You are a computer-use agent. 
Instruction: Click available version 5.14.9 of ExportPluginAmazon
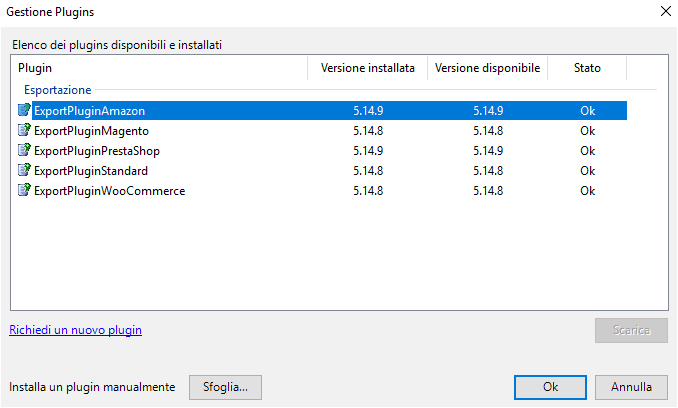(x=488, y=111)
